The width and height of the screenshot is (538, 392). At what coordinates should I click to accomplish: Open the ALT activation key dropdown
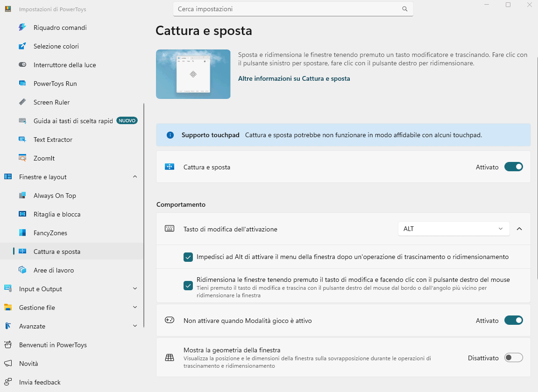453,229
